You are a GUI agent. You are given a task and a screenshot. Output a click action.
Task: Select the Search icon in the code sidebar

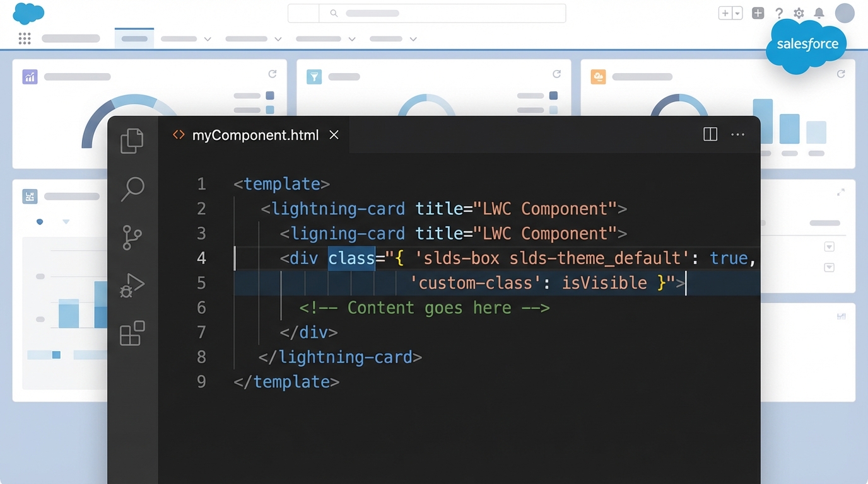pos(132,189)
